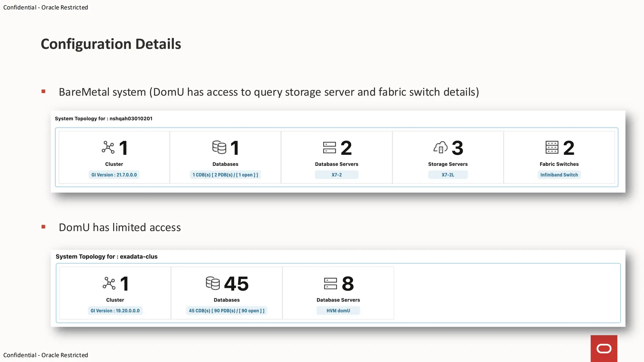Click System Topology for : exadata-clus heading
This screenshot has height=362, width=644.
tap(107, 256)
